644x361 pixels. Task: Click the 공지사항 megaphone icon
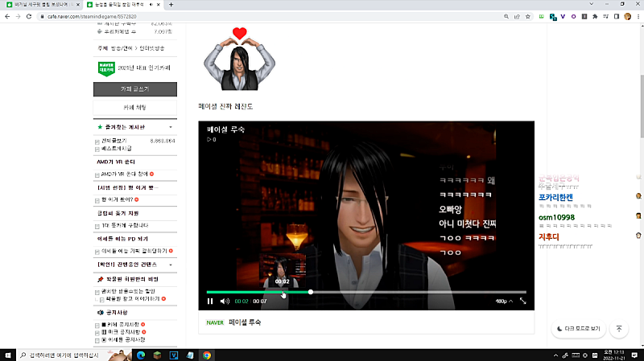100,313
